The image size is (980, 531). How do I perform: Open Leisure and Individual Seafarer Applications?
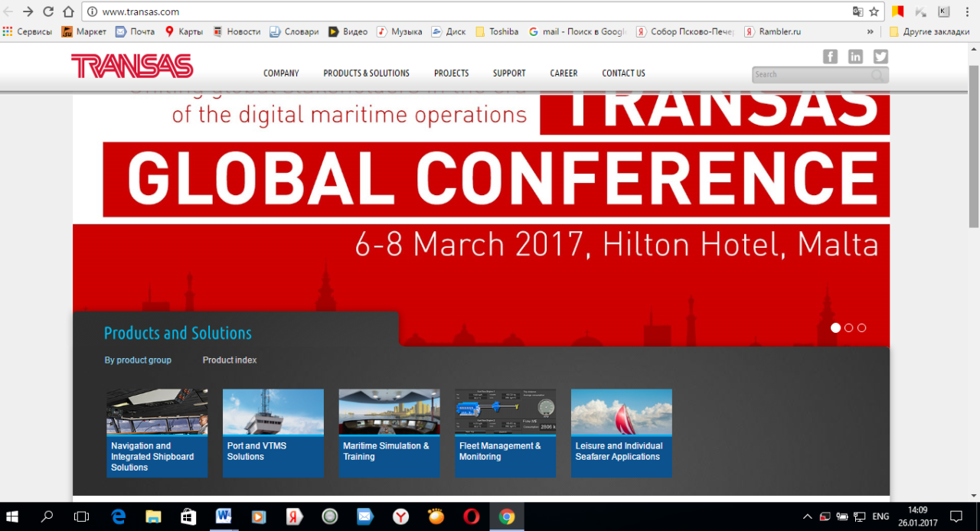tap(622, 433)
